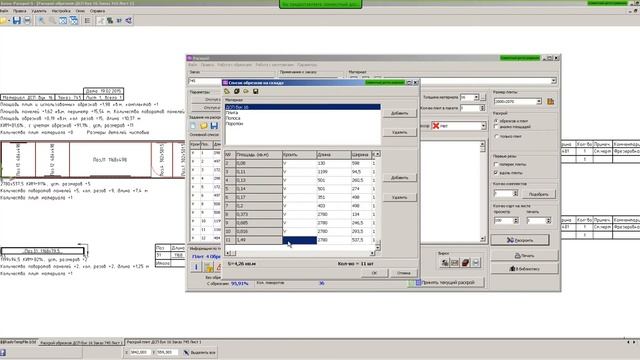Image resolution: width=640 pixels, height=360 pixels.
Task: Toggle the 'анализ площадей' checkbox
Action: (496, 127)
